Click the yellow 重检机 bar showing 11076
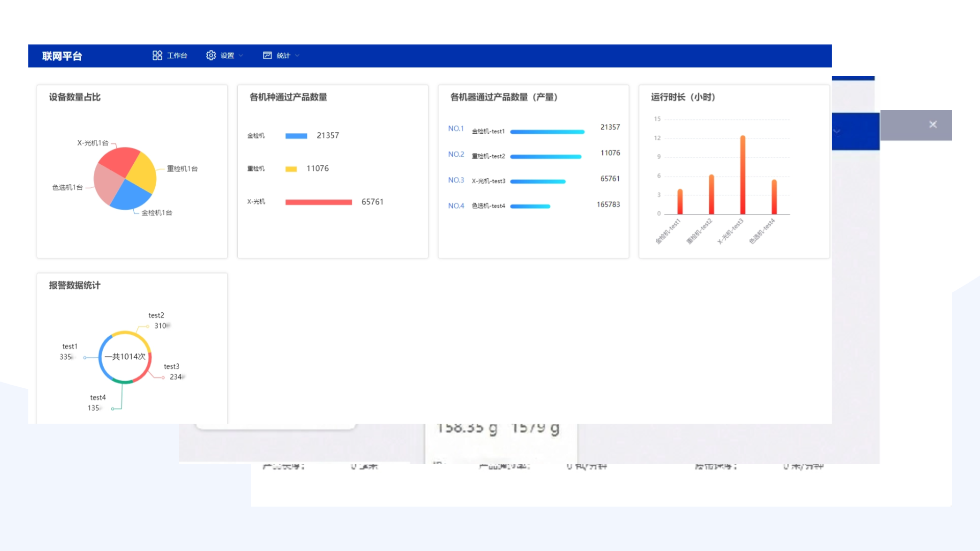 pyautogui.click(x=291, y=168)
